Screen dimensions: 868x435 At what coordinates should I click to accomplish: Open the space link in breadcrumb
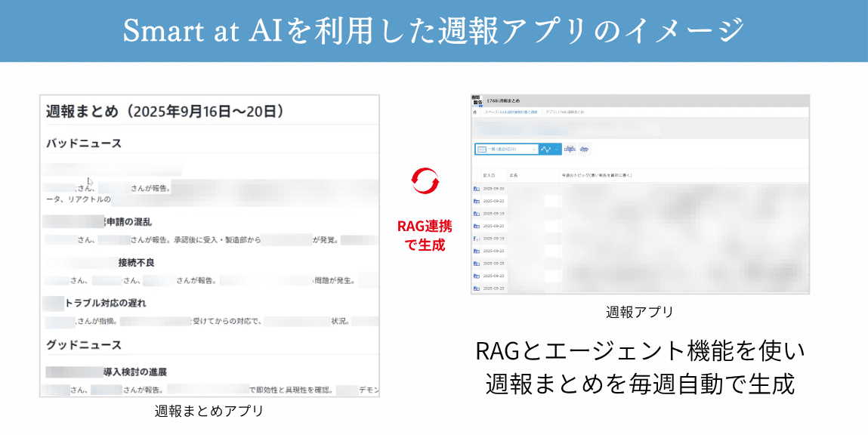[511, 112]
